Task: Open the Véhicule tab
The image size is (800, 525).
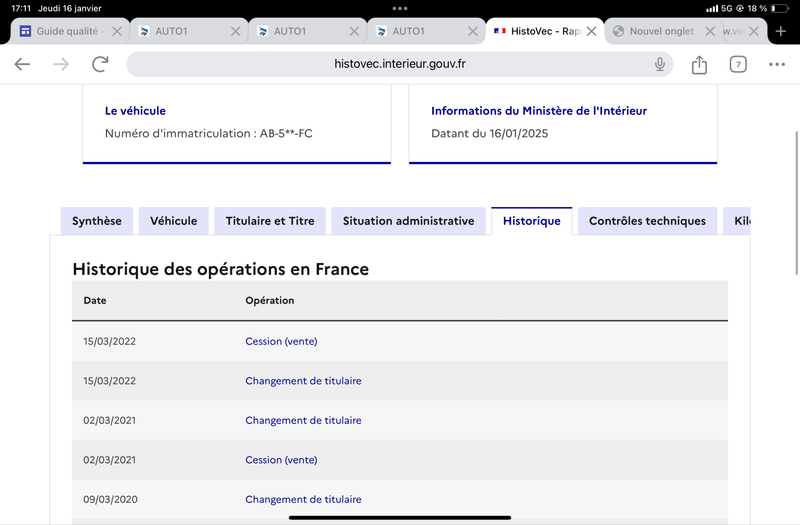Action: click(173, 221)
